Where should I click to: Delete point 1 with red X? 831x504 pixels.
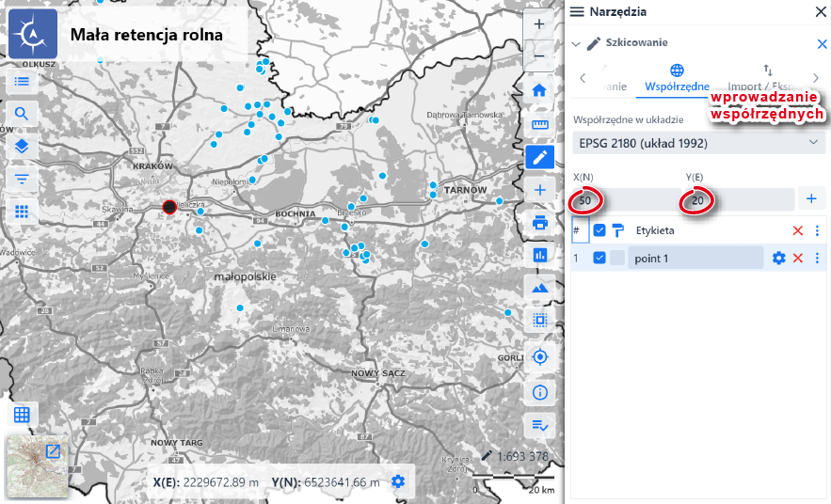[798, 259]
